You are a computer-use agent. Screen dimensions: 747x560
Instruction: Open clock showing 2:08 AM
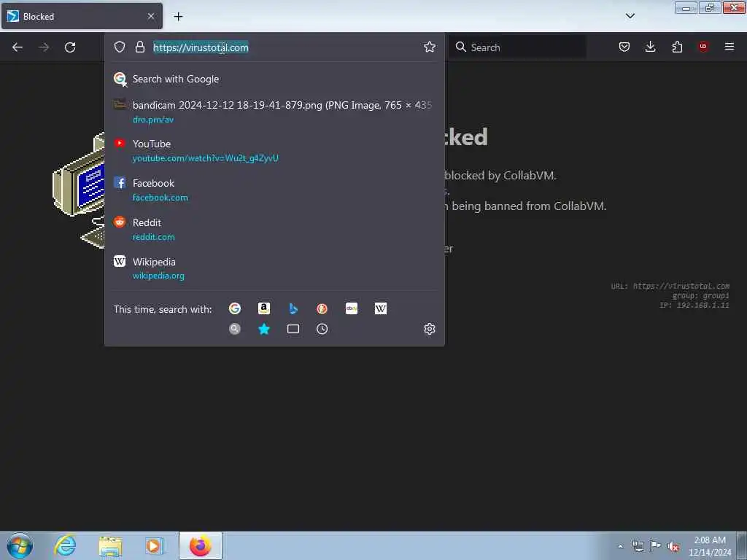point(709,546)
